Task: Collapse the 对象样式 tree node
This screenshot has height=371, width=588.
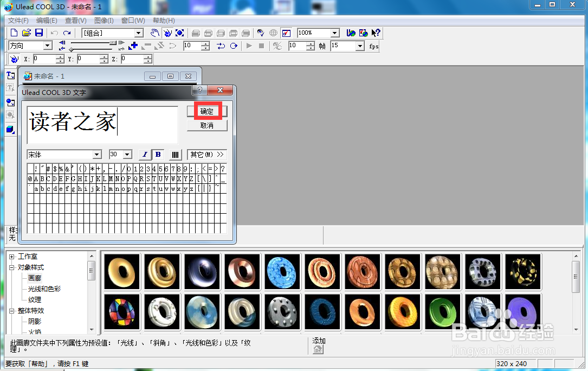Action: tap(11, 268)
